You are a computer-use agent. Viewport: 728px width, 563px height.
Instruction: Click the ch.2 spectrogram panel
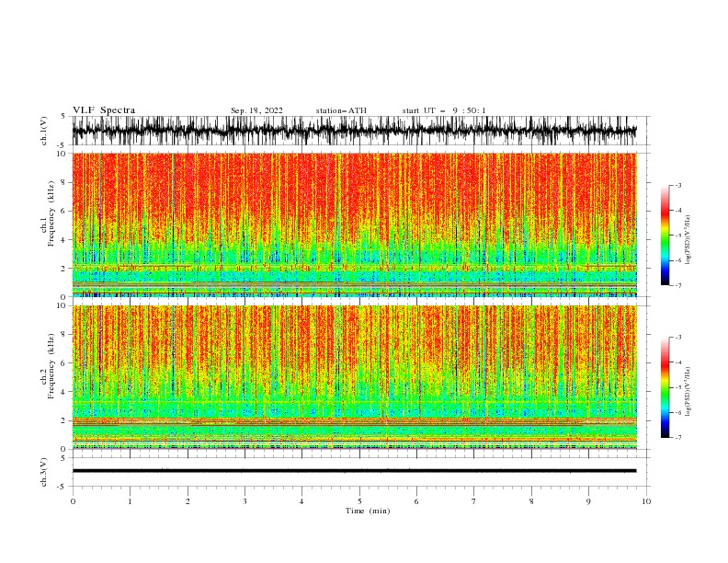tap(354, 377)
